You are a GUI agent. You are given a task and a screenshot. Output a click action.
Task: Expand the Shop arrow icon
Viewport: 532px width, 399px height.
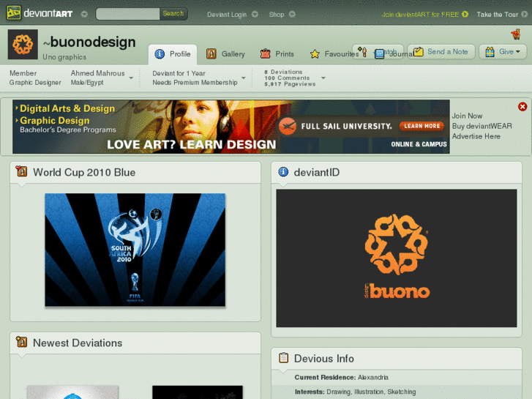pyautogui.click(x=292, y=14)
